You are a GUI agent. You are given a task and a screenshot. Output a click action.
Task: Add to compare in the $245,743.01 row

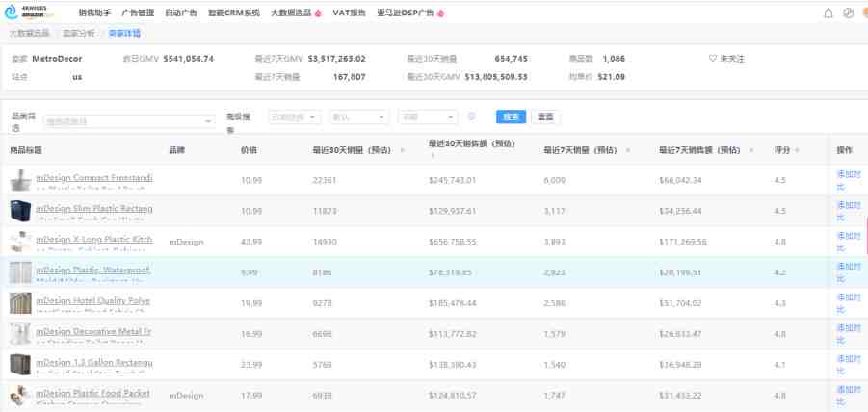849,180
